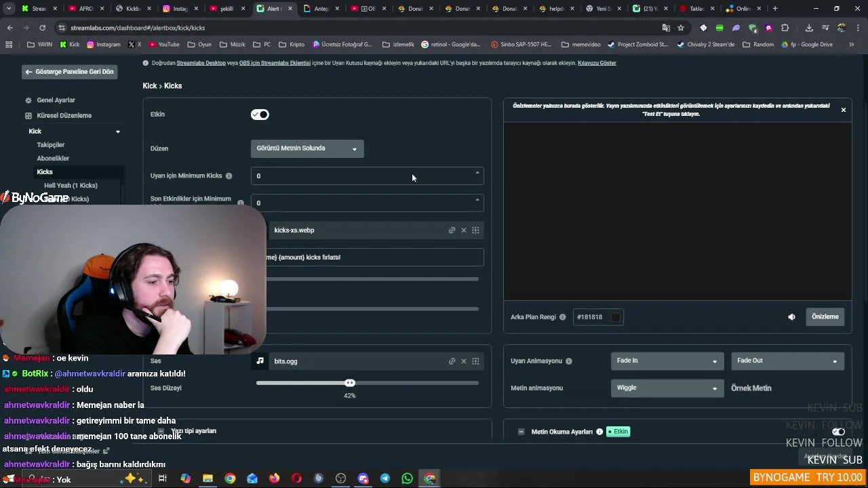The width and height of the screenshot is (868, 488).
Task: Close the preview notice banner
Action: [844, 110]
